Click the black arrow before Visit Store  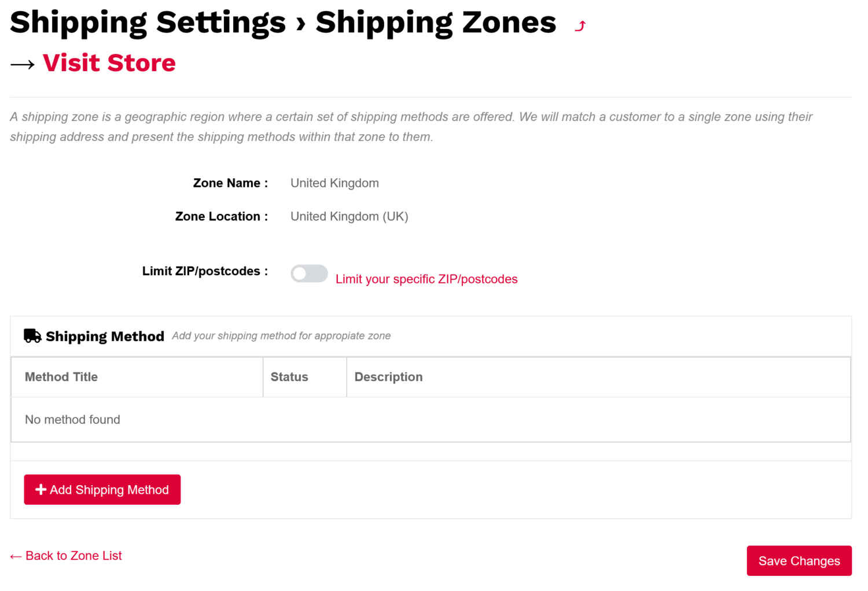click(x=23, y=64)
